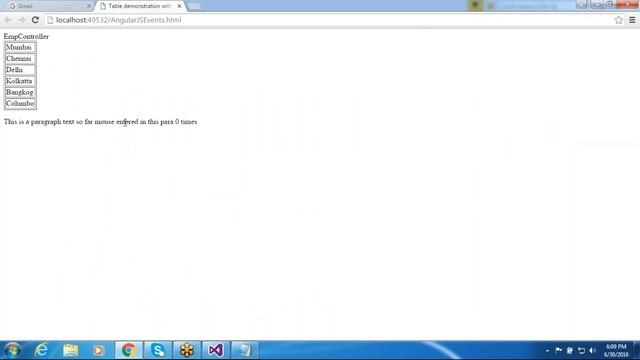
Task: Click the localhost address bar
Action: 329,20
